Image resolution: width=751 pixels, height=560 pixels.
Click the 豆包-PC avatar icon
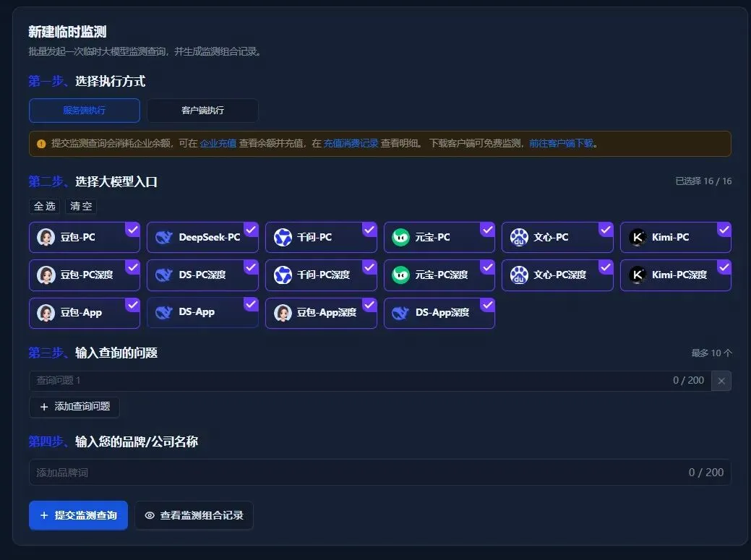pos(46,237)
